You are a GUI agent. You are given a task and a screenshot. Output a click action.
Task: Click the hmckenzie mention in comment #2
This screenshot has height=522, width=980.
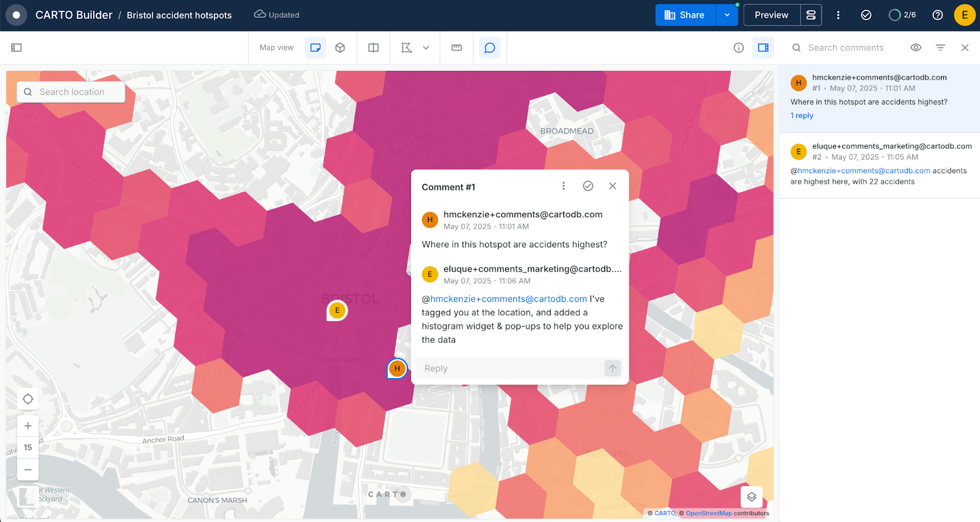pyautogui.click(x=864, y=171)
